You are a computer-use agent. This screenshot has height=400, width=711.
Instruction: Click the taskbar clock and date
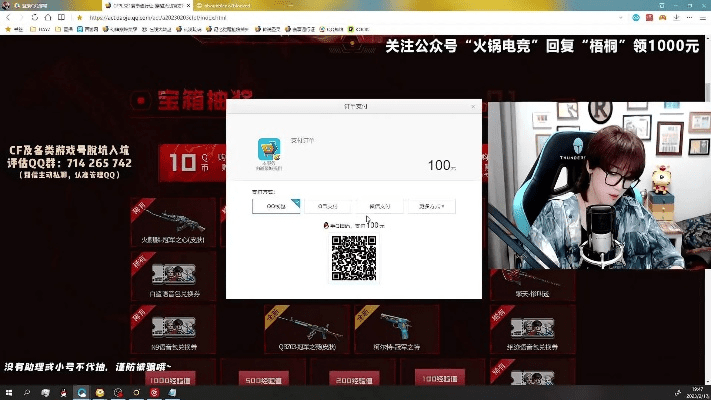click(x=696, y=393)
